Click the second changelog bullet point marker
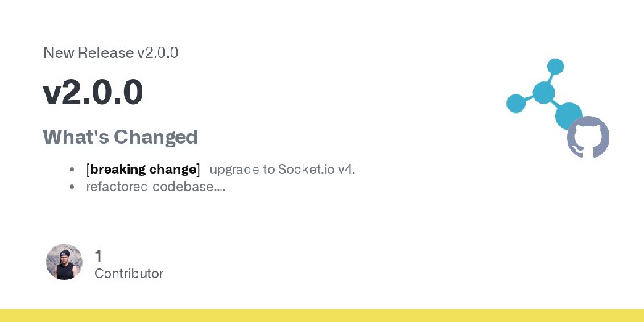Viewport: 644px width, 322px height. click(x=72, y=187)
